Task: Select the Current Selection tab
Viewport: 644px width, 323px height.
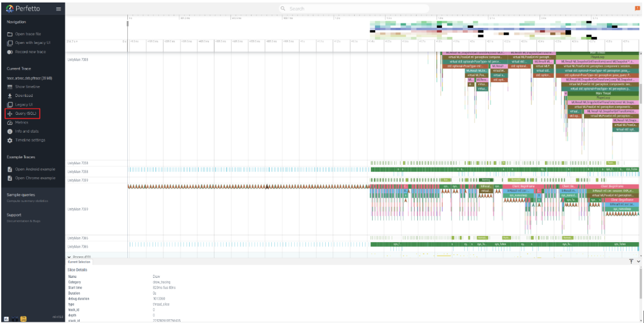Action: (79, 262)
